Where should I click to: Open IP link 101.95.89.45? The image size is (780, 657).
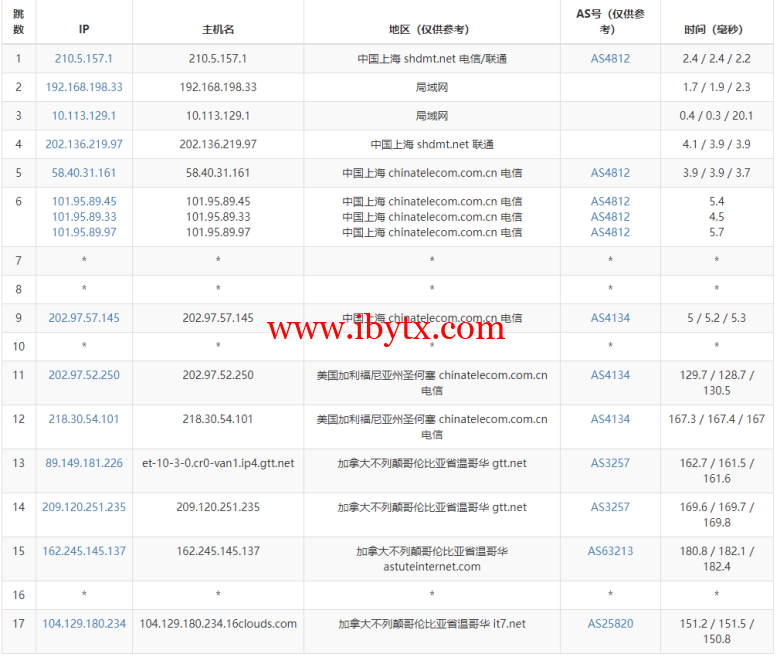click(84, 201)
